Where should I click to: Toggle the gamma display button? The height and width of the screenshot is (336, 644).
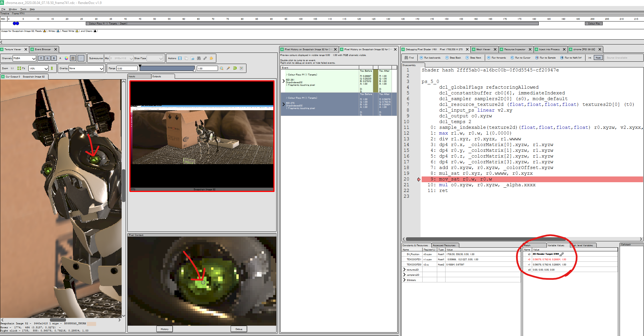click(x=81, y=58)
